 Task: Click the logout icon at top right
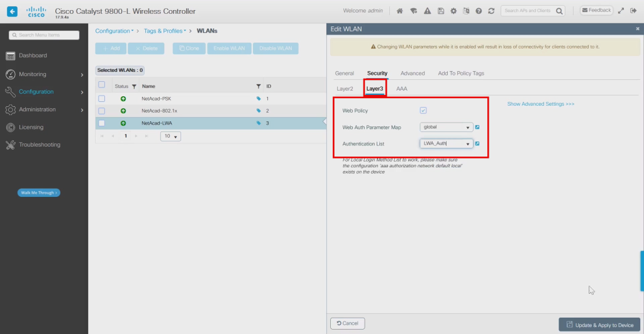tap(634, 11)
